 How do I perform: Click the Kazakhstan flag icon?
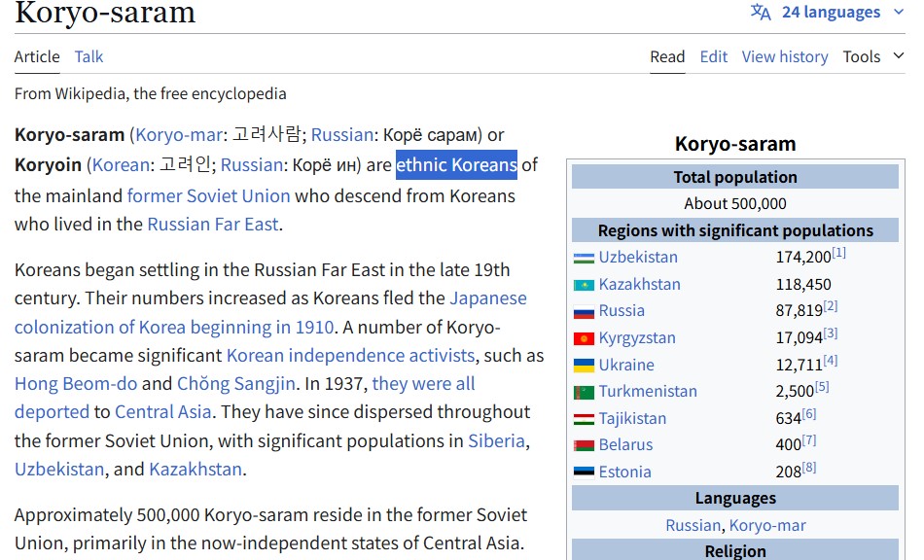(x=584, y=285)
